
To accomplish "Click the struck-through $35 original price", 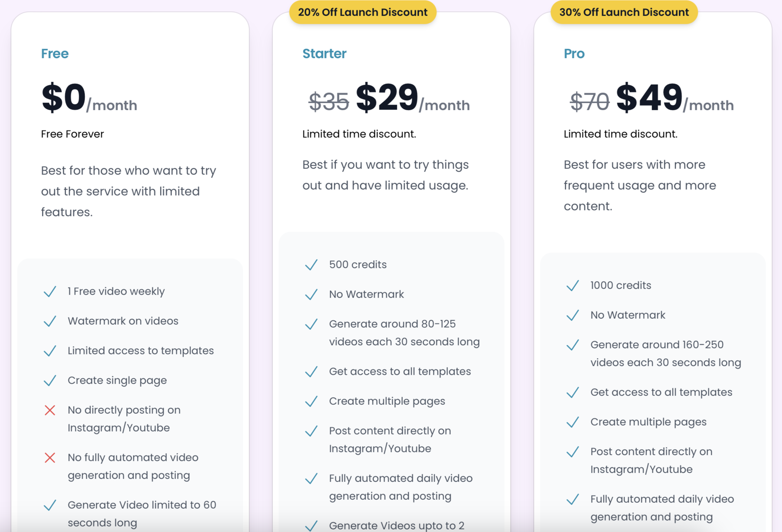I will (329, 102).
